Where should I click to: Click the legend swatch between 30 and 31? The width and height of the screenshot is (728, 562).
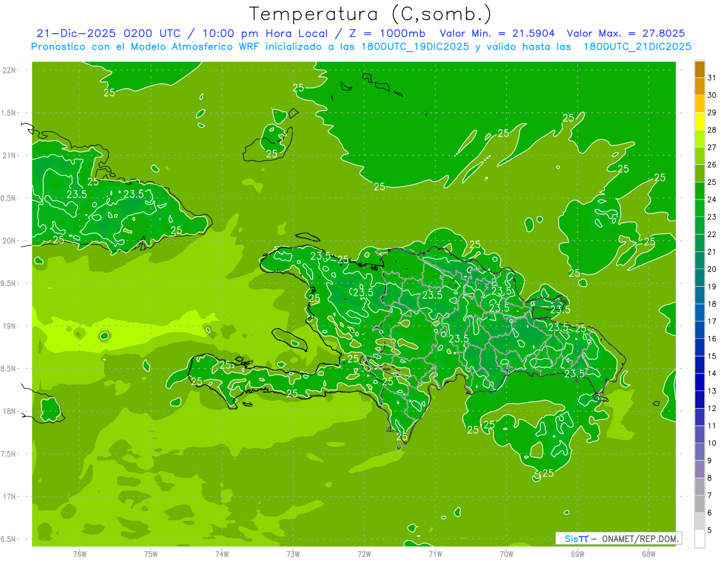699,86
